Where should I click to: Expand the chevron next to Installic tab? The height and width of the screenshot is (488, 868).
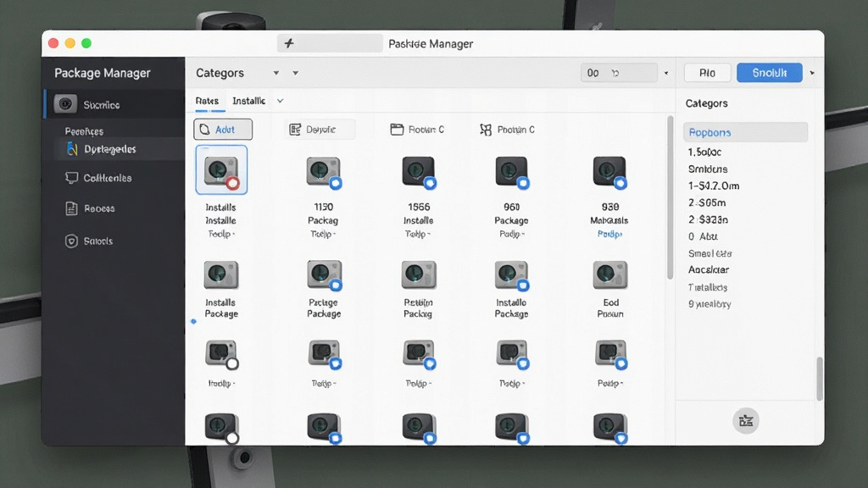click(280, 101)
